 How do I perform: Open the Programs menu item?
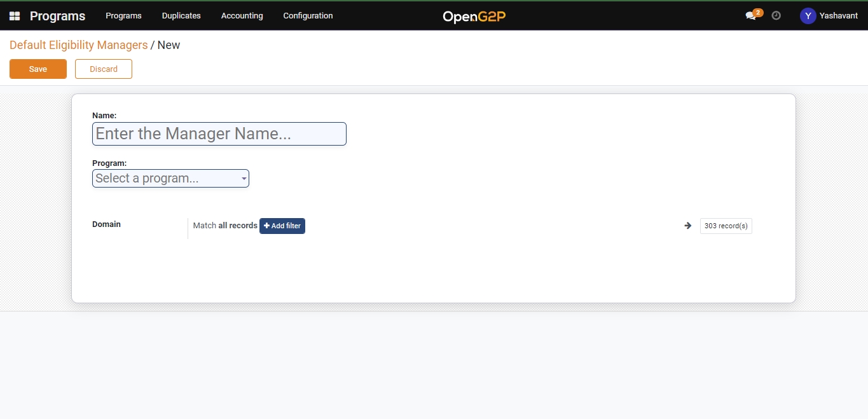(123, 16)
